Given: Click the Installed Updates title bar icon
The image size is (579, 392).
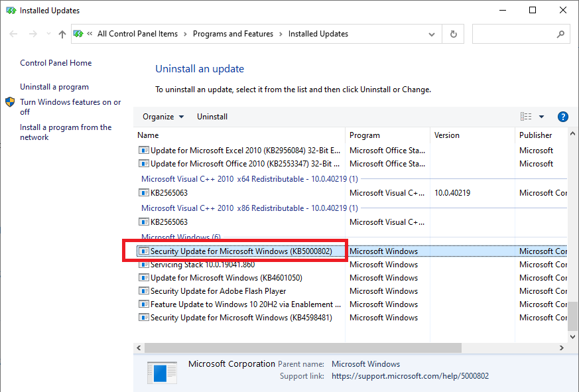Looking at the screenshot, I should click(x=11, y=11).
